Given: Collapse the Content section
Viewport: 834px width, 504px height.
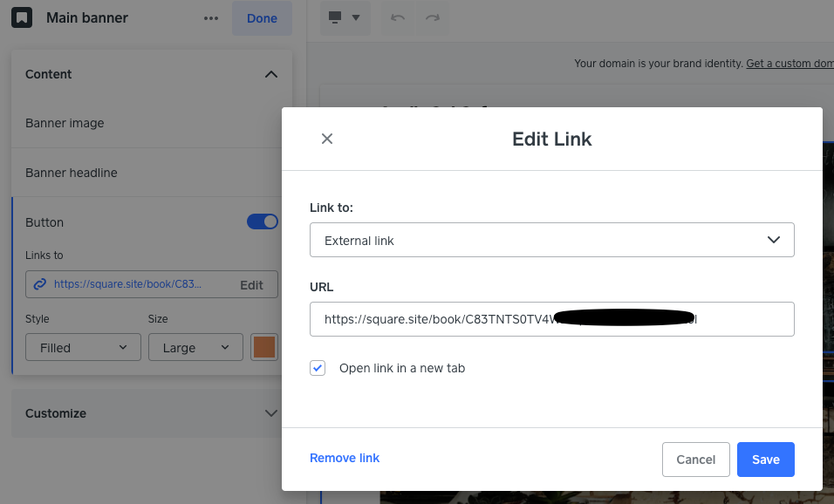Looking at the screenshot, I should point(270,74).
